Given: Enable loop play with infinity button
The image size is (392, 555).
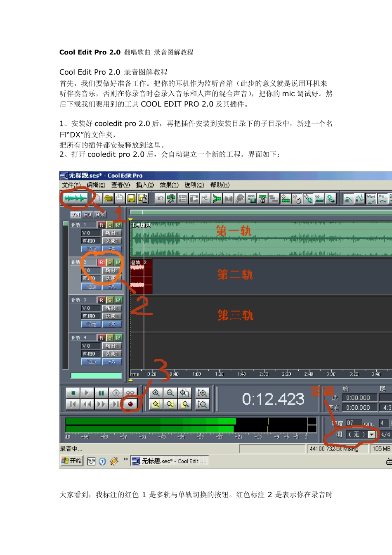Looking at the screenshot, I should [130, 393].
